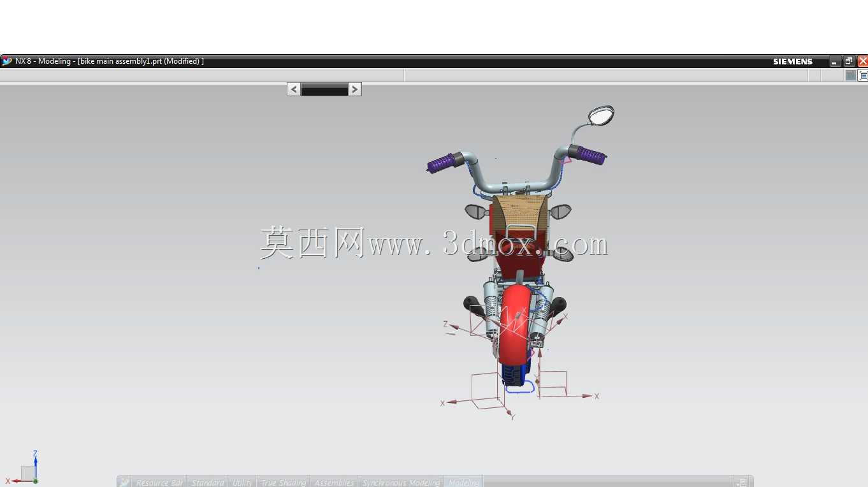Switch to the Standard toolbar tab
The height and width of the screenshot is (487, 868).
[x=208, y=483]
